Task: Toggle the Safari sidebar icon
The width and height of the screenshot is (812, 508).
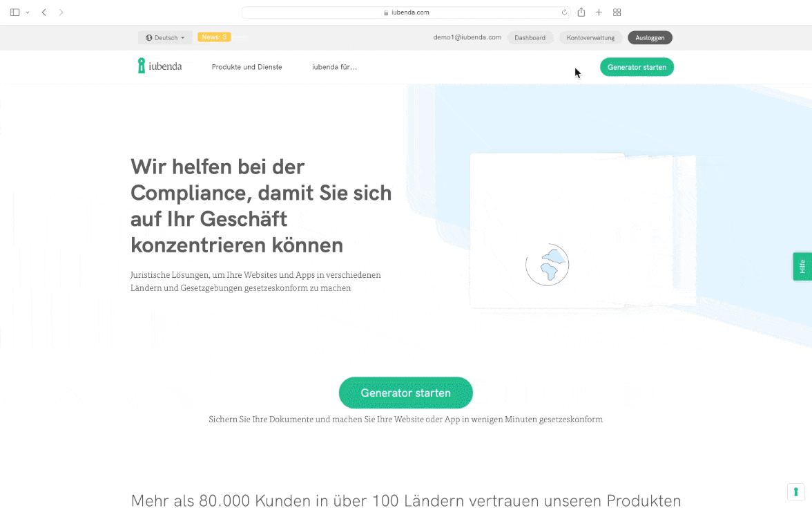Action: [14, 12]
